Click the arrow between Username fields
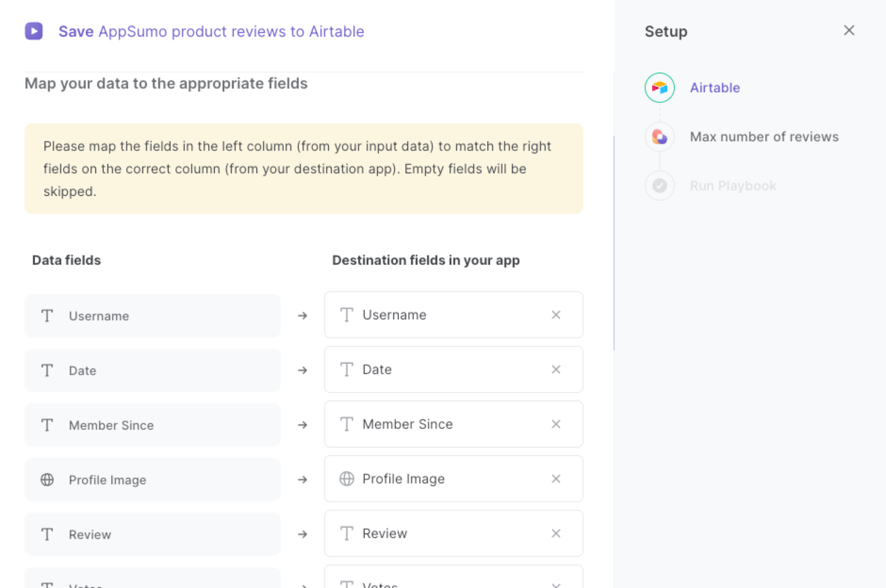 (x=302, y=316)
